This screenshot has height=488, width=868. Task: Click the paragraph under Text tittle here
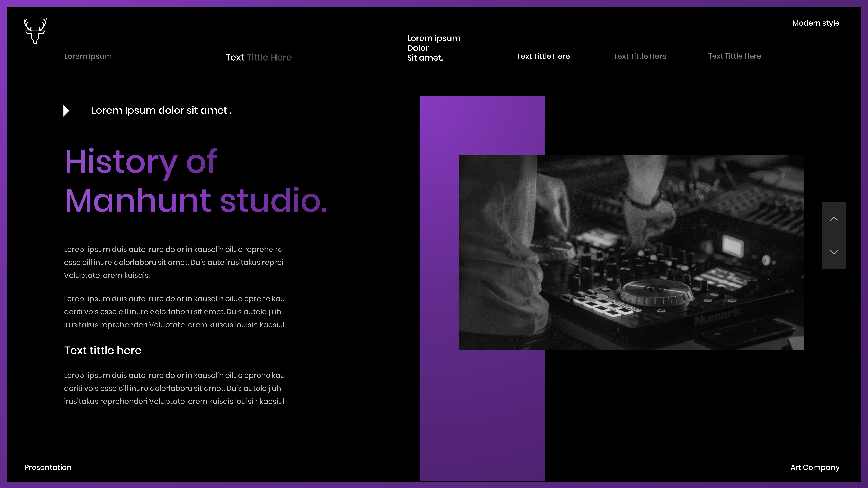click(174, 388)
